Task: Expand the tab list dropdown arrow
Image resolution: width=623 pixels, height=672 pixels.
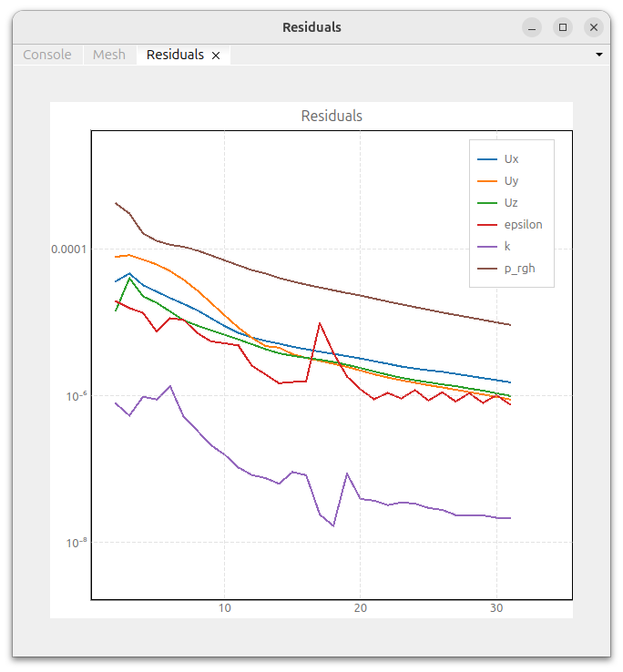Action: 599,55
